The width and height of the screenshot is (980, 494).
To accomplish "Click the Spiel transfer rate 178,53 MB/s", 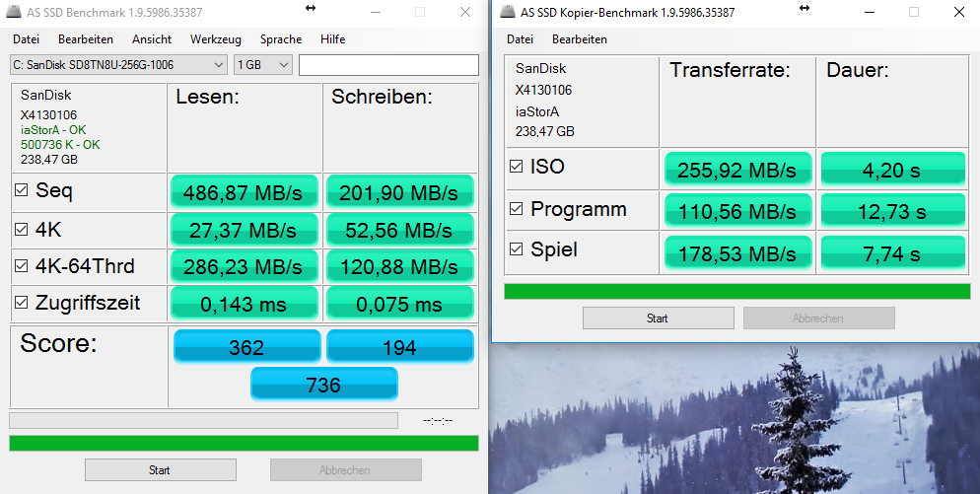I will tap(737, 252).
